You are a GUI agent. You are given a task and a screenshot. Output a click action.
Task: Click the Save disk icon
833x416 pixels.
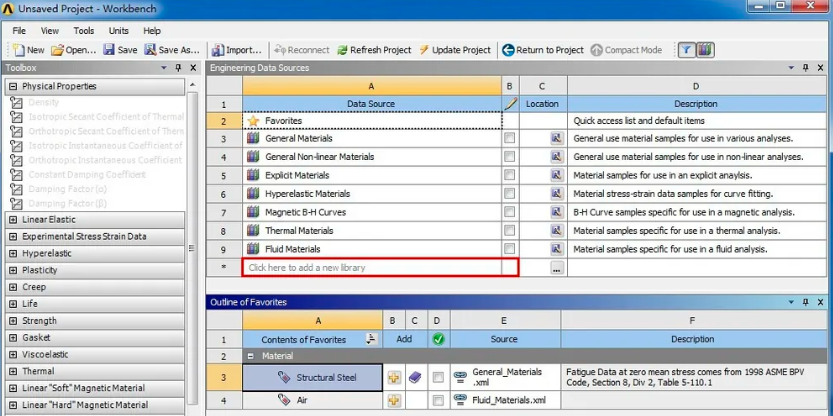point(109,50)
